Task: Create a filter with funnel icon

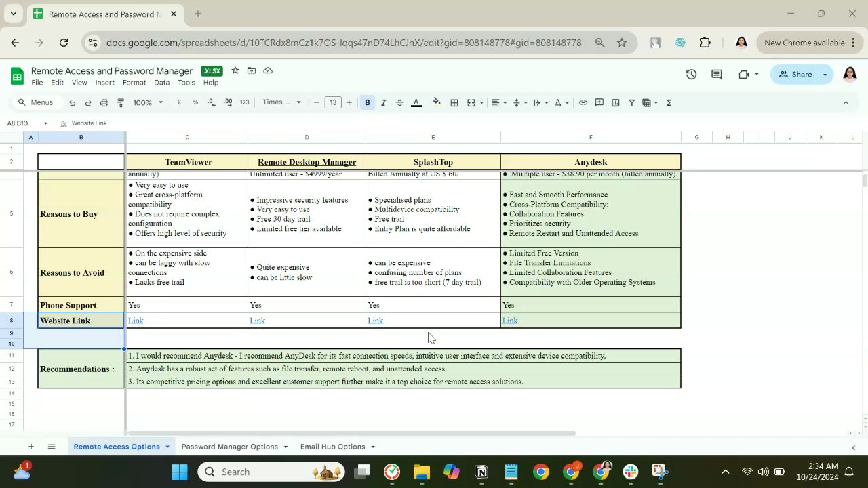Action: (632, 103)
